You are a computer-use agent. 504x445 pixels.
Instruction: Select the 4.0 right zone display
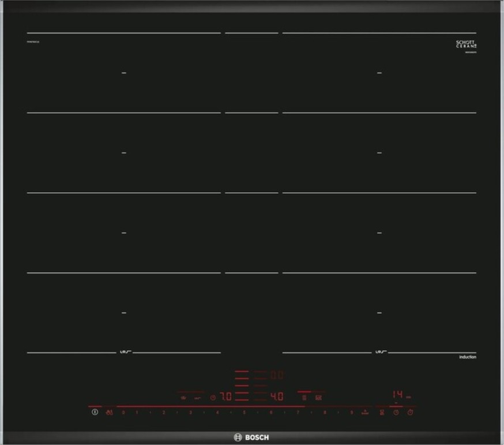[277, 397]
